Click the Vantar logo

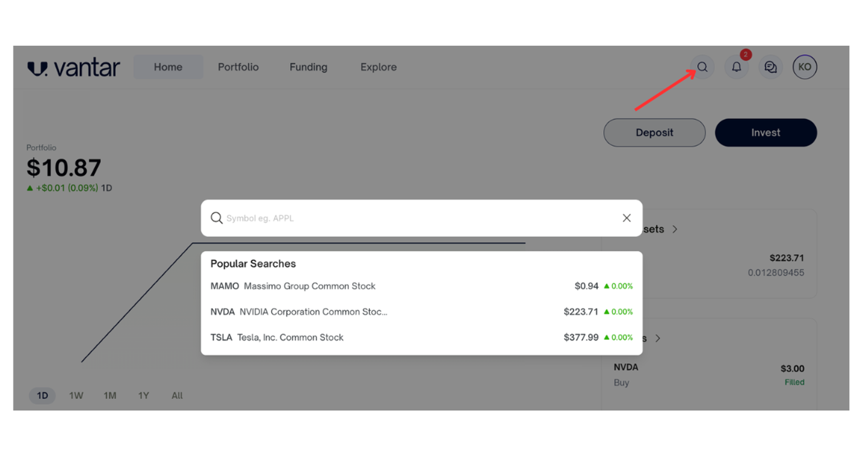click(73, 67)
